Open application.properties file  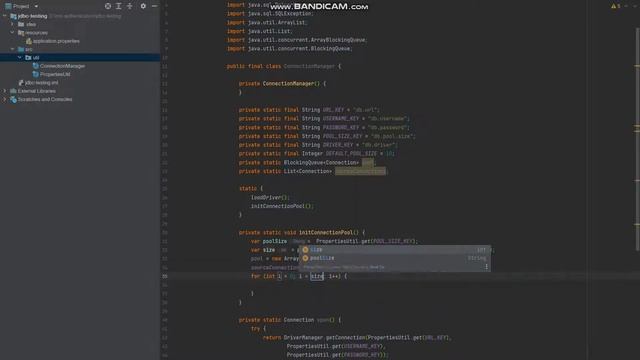tap(53, 41)
